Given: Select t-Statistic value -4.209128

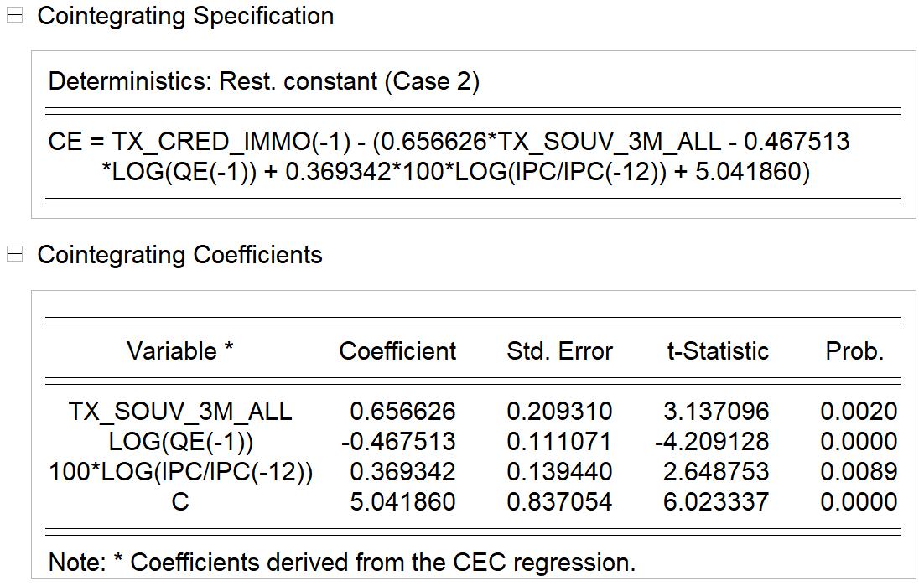Looking at the screenshot, I should click(x=712, y=441).
